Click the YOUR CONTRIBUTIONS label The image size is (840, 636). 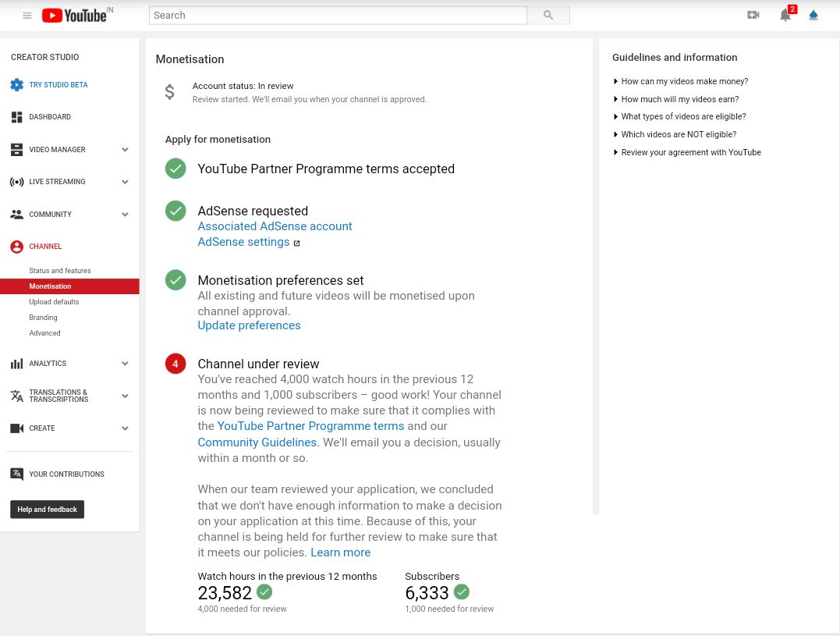[x=66, y=474]
